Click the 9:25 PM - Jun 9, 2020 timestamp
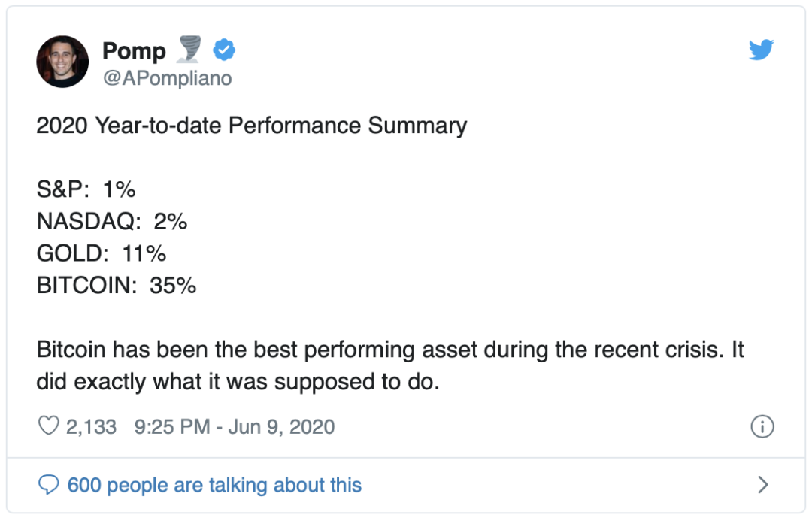 click(x=235, y=427)
